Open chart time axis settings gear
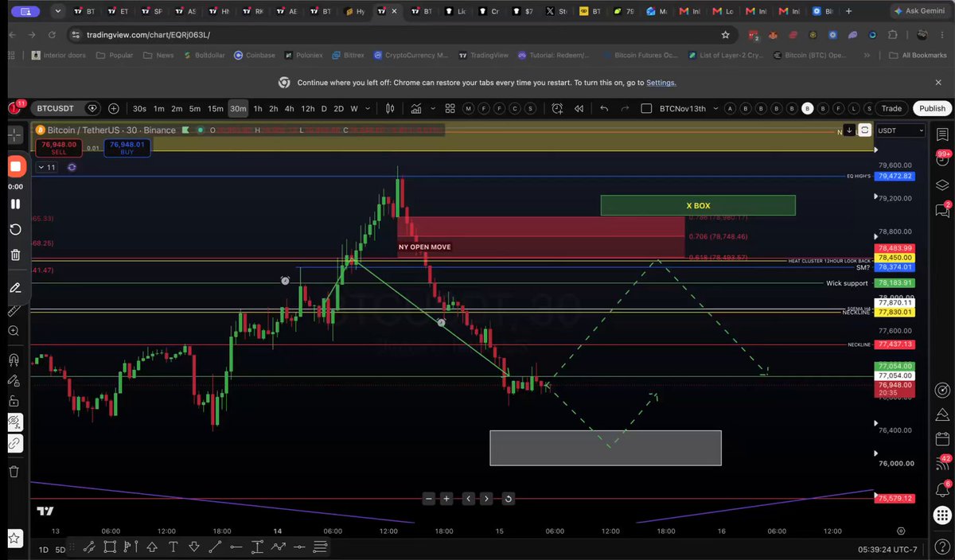The height and width of the screenshot is (560, 955). coord(901,531)
